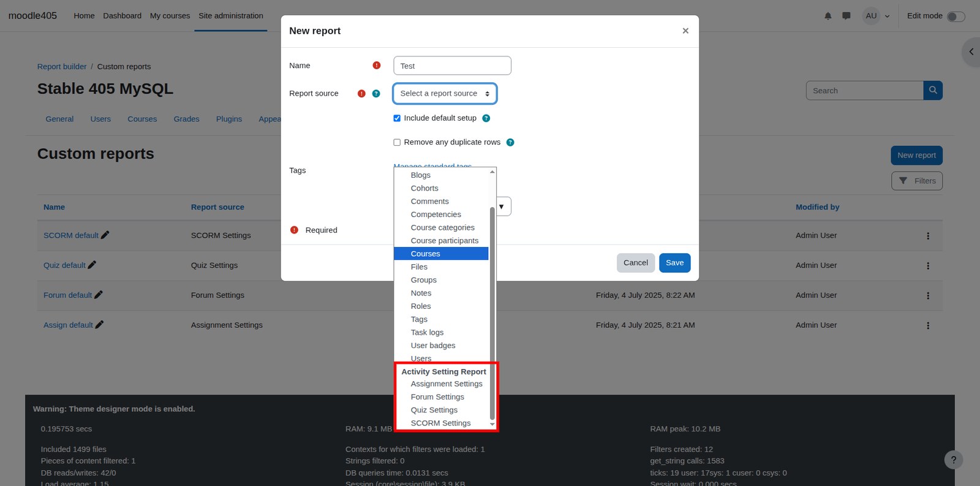Image resolution: width=980 pixels, height=486 pixels.
Task: Expand the AU user menu
Action: click(x=876, y=16)
